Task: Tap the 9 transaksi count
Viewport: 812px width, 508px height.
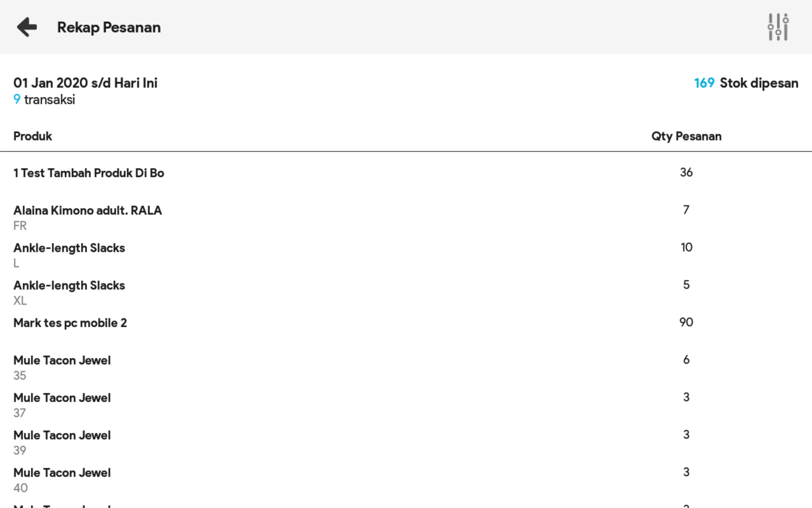Action: [x=44, y=100]
